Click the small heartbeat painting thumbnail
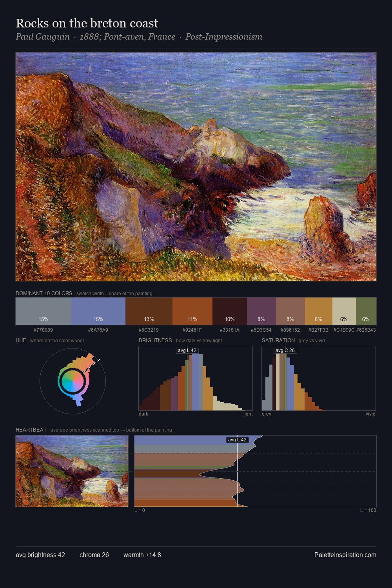Screen dimensions: 392x588 pos(72,471)
